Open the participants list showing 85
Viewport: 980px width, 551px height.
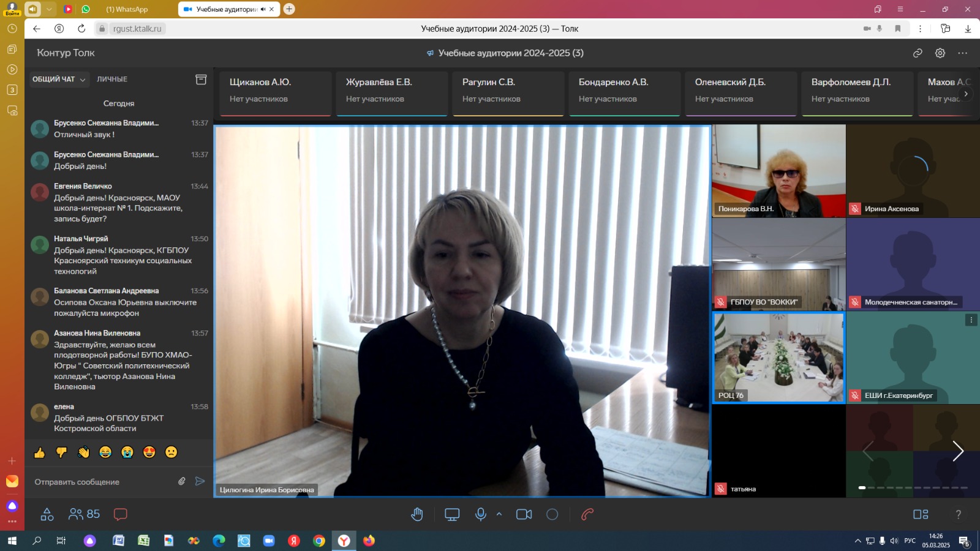(x=85, y=514)
